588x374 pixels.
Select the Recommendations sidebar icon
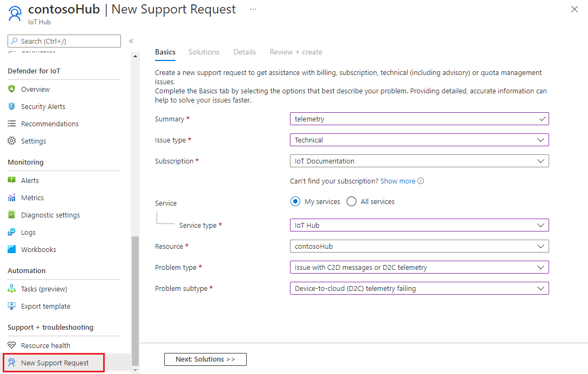pos(11,124)
